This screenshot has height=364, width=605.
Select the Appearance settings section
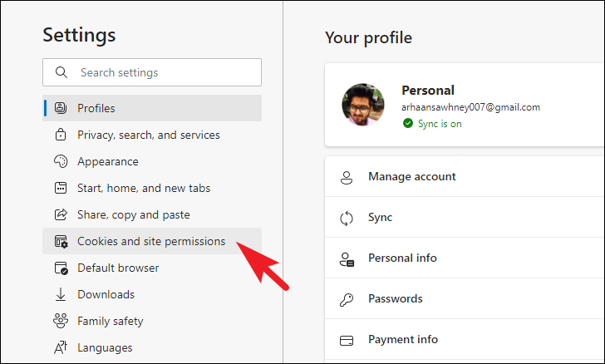tap(152, 161)
